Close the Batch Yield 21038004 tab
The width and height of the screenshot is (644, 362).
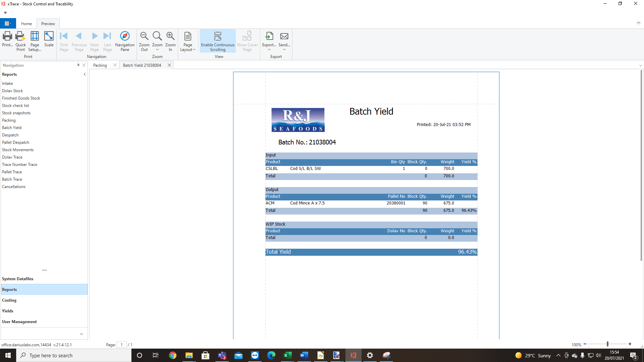(x=169, y=65)
